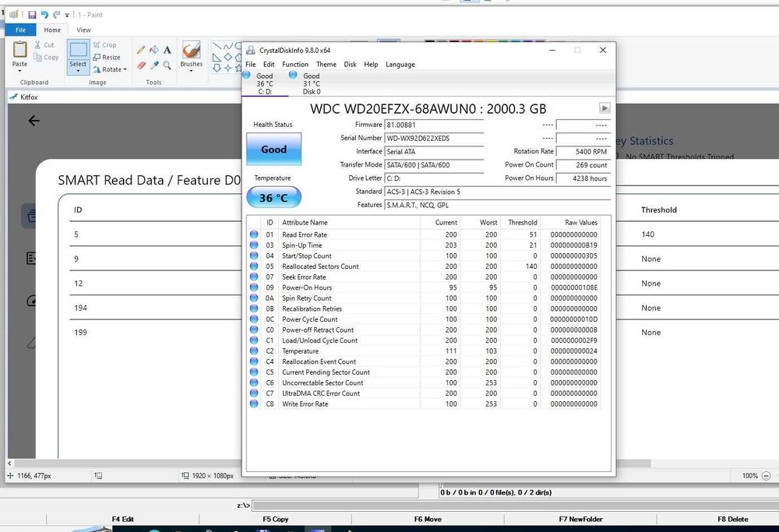Choose the Diamond shape in Paint

pos(228,57)
